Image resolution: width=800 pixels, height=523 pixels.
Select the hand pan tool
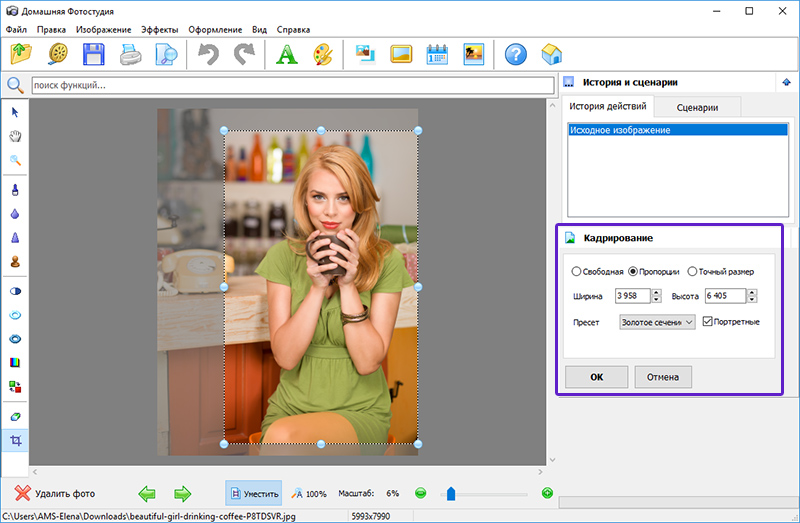(15, 136)
